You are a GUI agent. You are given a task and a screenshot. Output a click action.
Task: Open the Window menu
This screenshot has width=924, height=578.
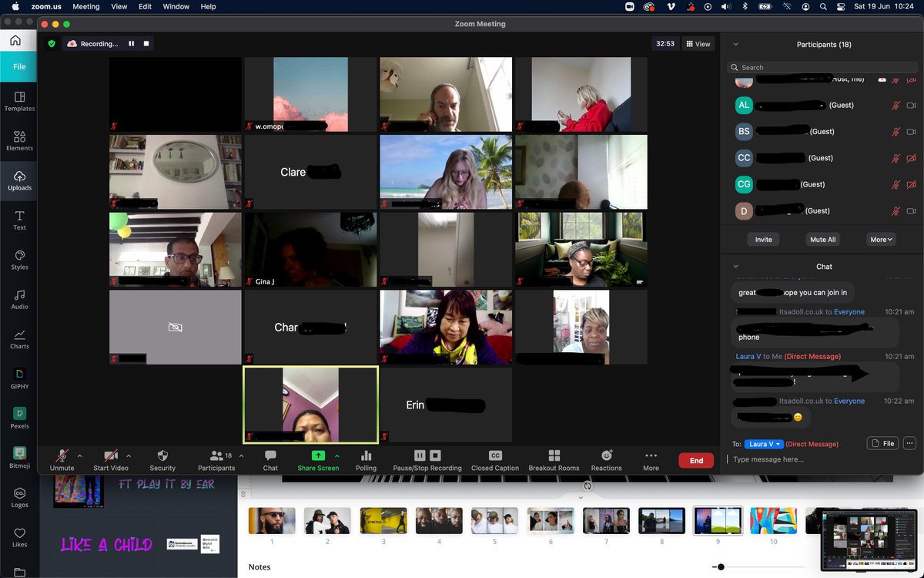pos(176,6)
